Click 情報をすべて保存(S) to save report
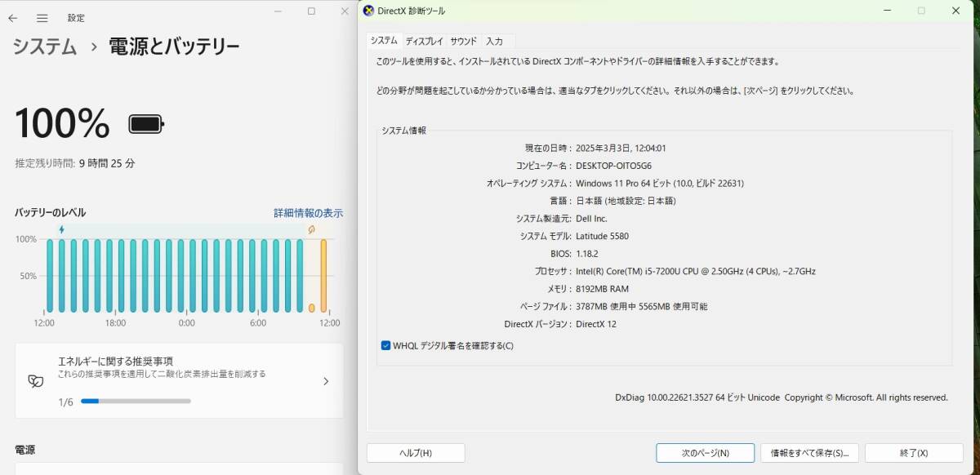Screen dimensions: 980x475 pos(809,452)
